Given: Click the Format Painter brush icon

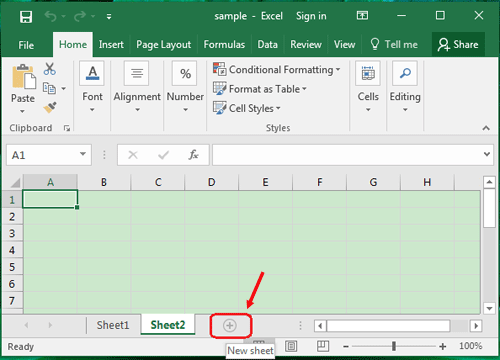Looking at the screenshot, I should 50,107.
